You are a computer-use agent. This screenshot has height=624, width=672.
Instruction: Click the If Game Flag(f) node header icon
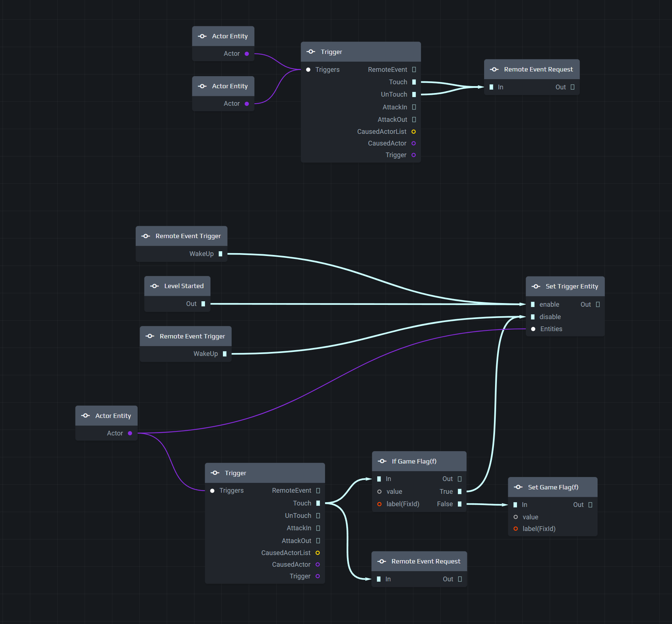382,461
